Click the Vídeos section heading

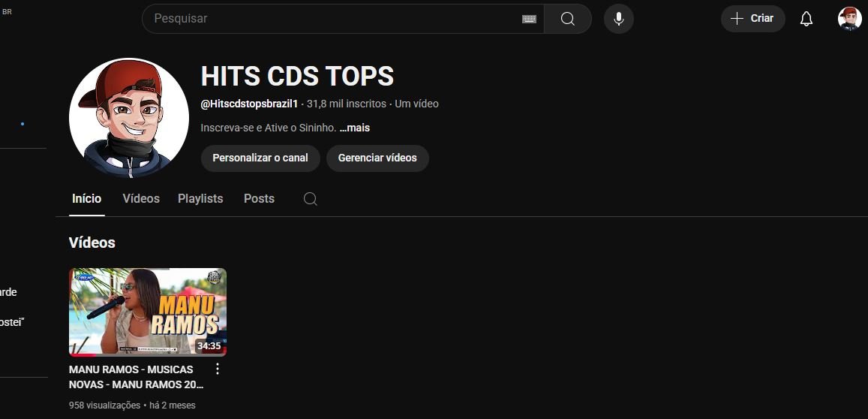point(92,243)
